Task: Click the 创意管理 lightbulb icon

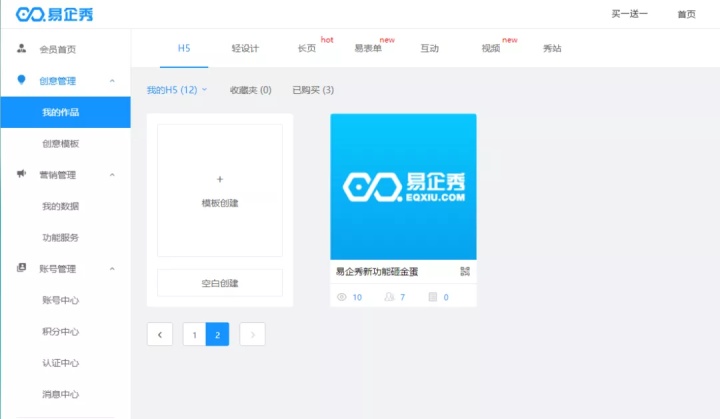Action: click(x=21, y=80)
